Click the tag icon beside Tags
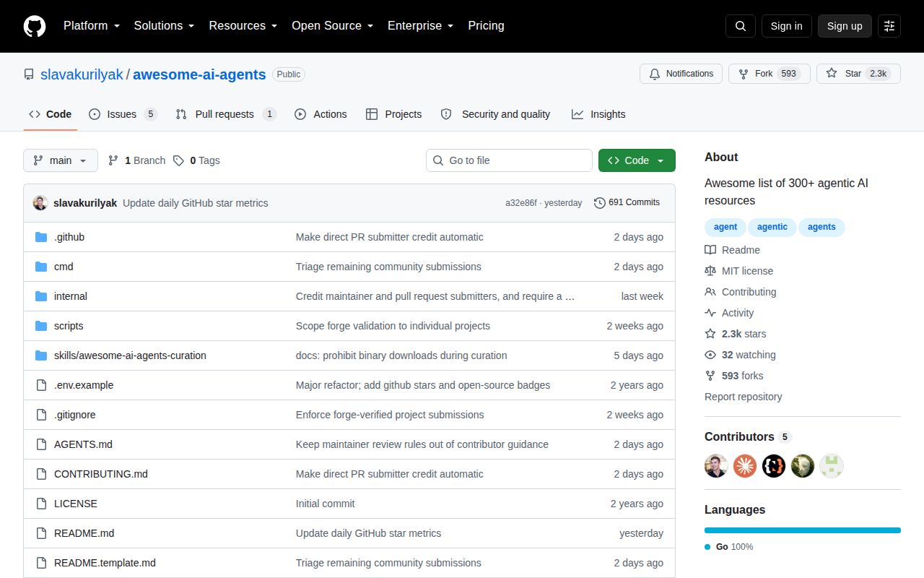924x578 pixels. coord(178,160)
